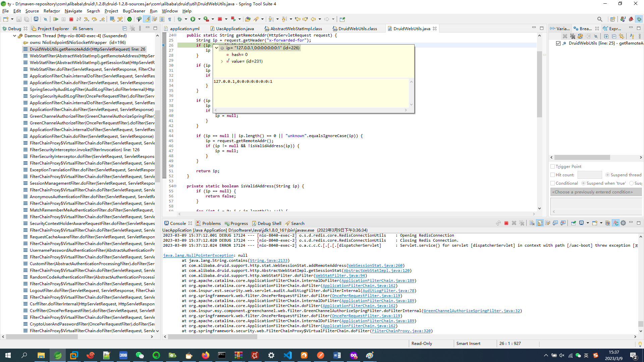Open the java.lang.NullPointerException link
The width and height of the screenshot is (644, 362).
coord(198,255)
